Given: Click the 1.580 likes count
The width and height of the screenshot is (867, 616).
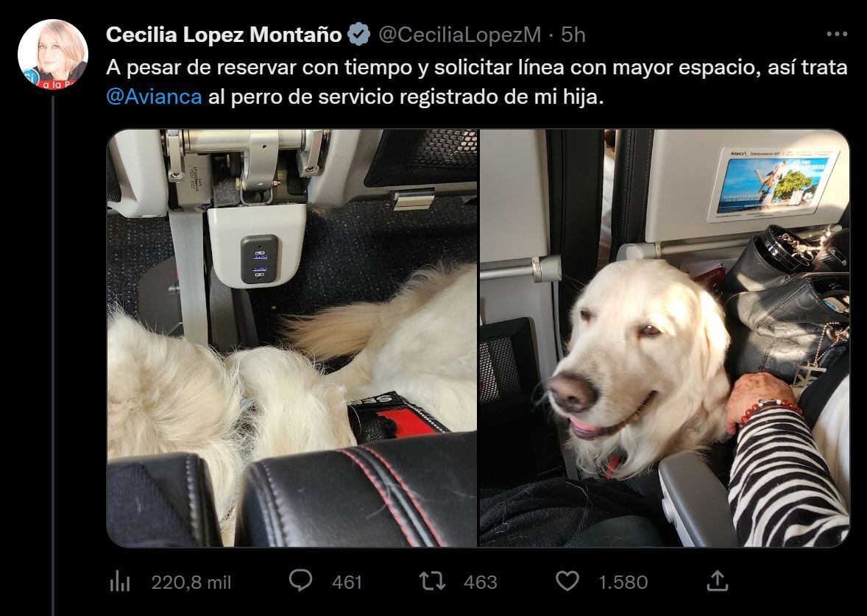Looking at the screenshot, I should (623, 582).
